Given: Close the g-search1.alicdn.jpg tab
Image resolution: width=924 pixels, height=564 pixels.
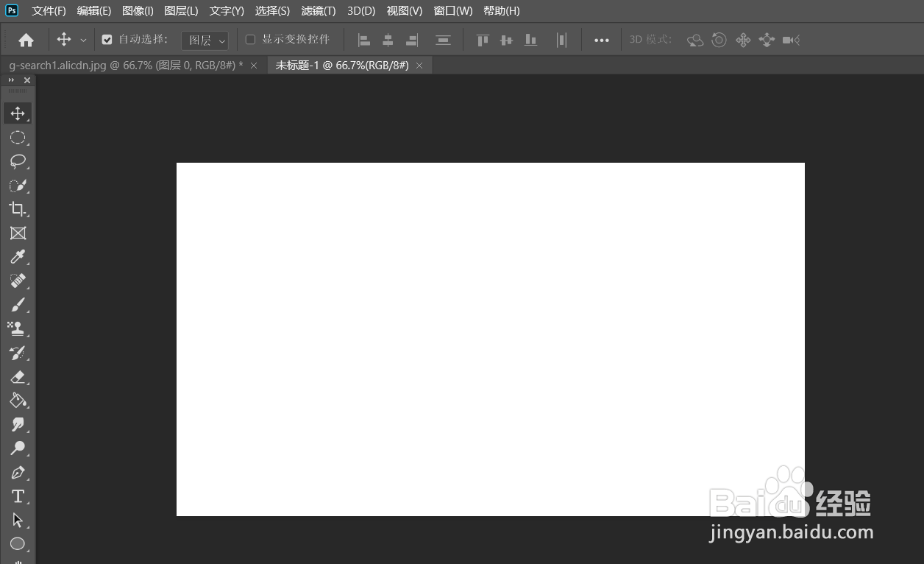Looking at the screenshot, I should click(x=254, y=66).
